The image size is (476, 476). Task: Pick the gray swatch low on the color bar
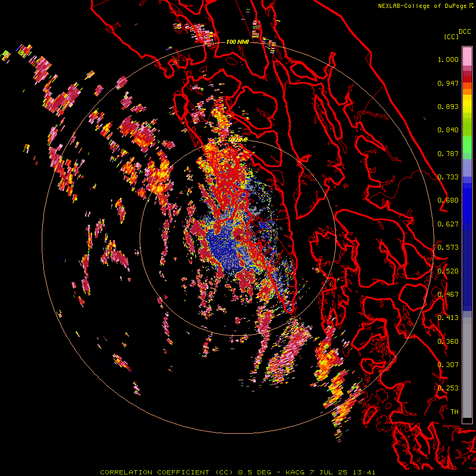tap(467, 368)
